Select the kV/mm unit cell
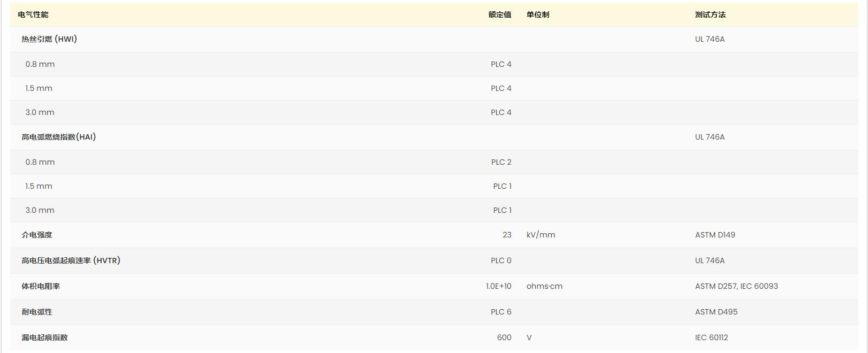The image size is (868, 353). tap(540, 235)
